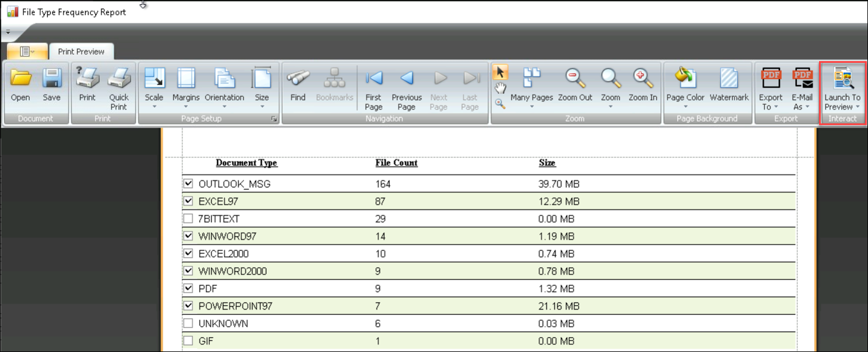Click the application button with list icon
Viewport: 868px width, 352px height.
(x=27, y=52)
